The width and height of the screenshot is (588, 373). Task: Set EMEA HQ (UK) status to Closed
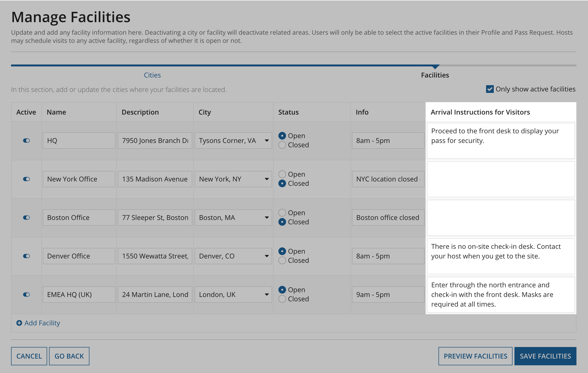[282, 299]
